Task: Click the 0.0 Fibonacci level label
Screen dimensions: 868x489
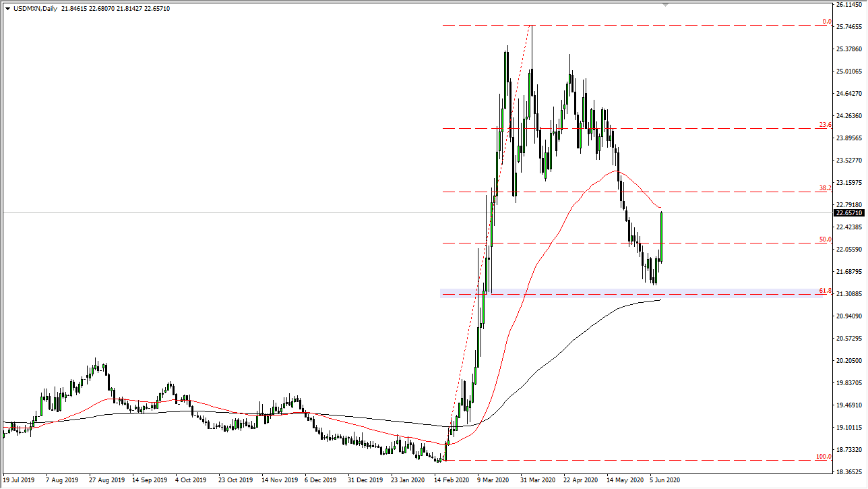Action: (826, 22)
